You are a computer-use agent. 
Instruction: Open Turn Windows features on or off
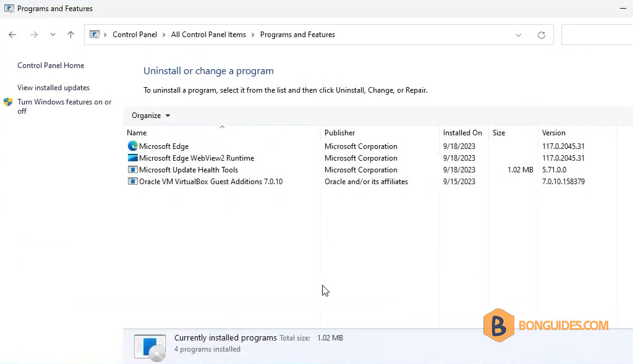pos(64,106)
